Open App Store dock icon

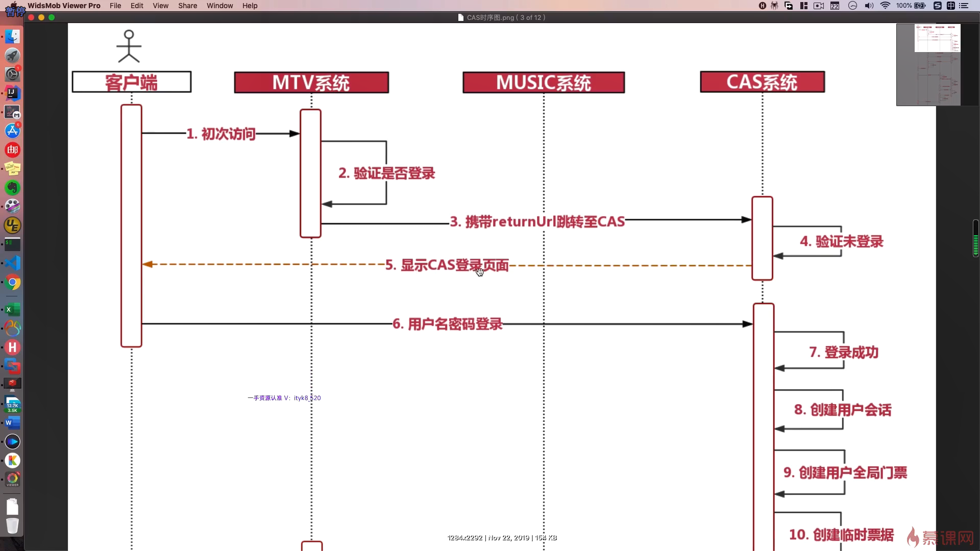click(12, 131)
